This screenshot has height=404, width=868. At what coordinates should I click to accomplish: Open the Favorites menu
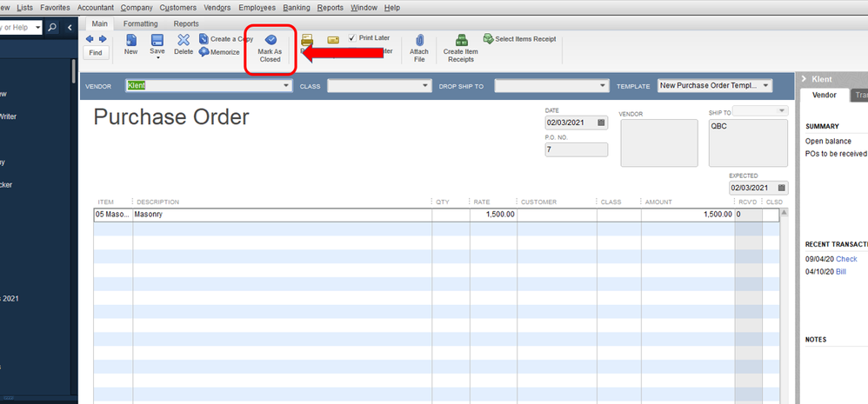[55, 8]
